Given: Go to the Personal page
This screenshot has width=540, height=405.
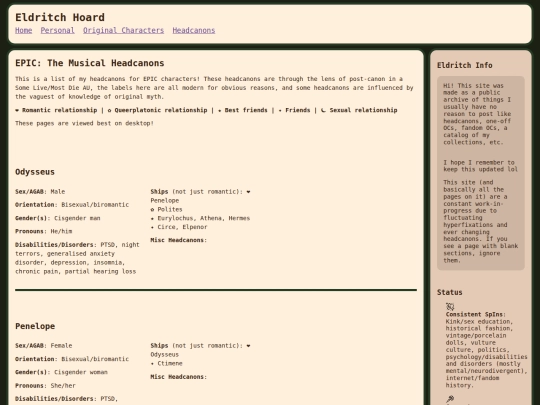Looking at the screenshot, I should point(58,30).
